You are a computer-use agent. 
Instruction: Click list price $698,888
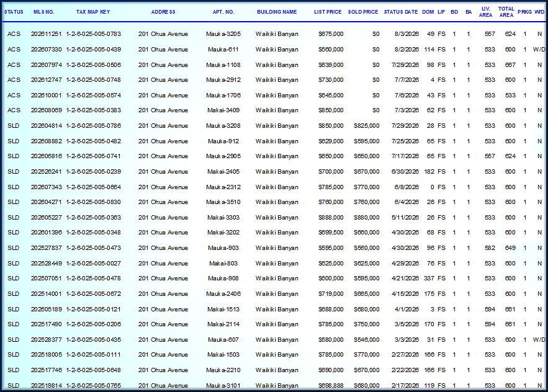331,385
